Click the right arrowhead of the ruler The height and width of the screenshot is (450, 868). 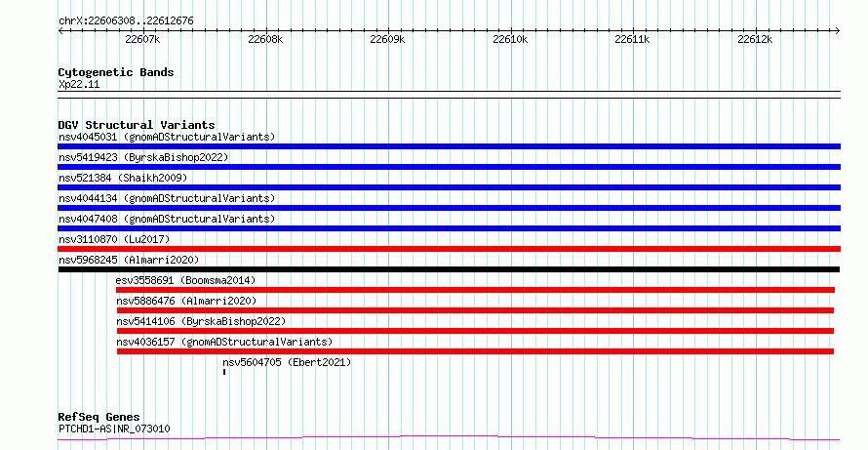(x=837, y=31)
